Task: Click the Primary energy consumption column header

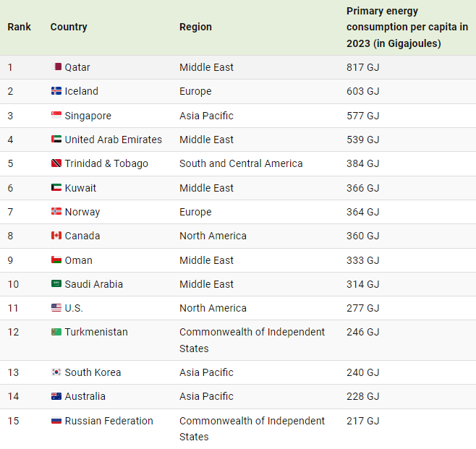Action: tap(407, 27)
